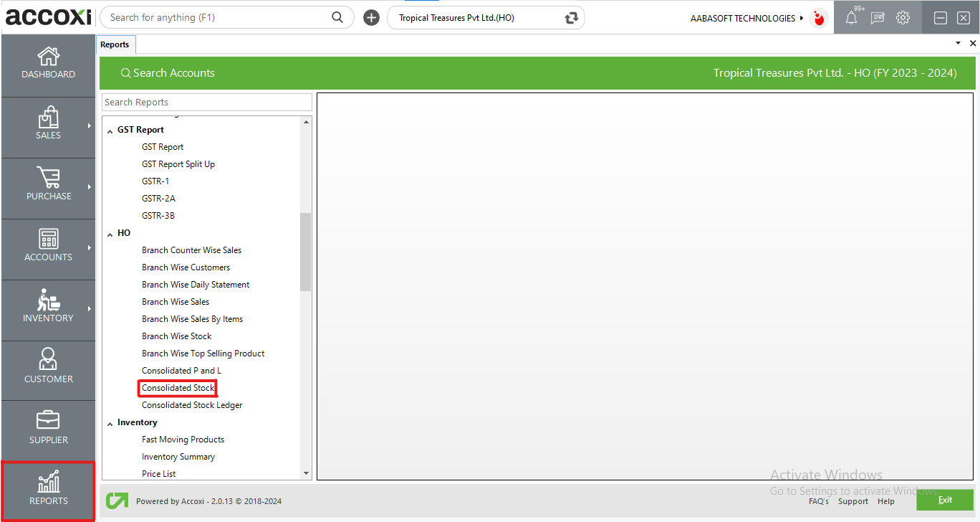
Task: Click the notification bell icon
Action: [851, 18]
